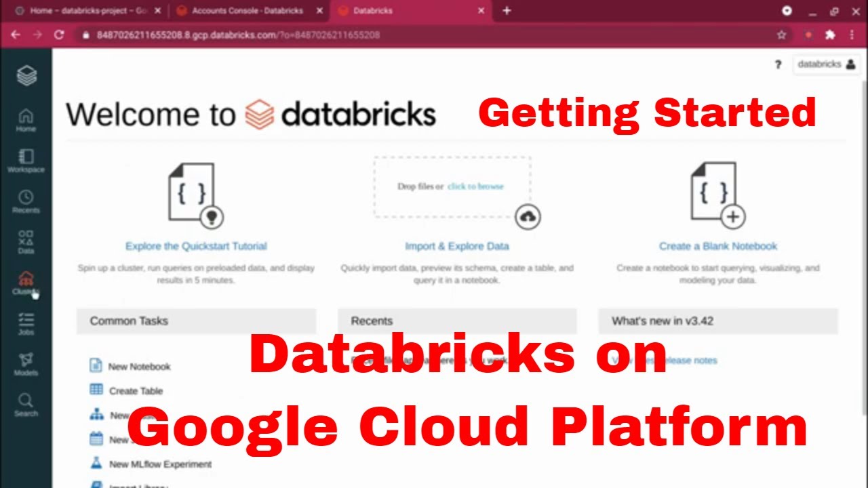The width and height of the screenshot is (868, 488).
Task: Click the What's new in v3.42 heading
Action: click(663, 321)
